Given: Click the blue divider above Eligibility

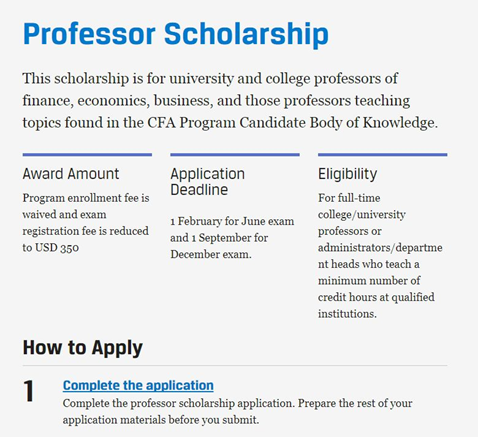Looking at the screenshot, I should pos(383,155).
